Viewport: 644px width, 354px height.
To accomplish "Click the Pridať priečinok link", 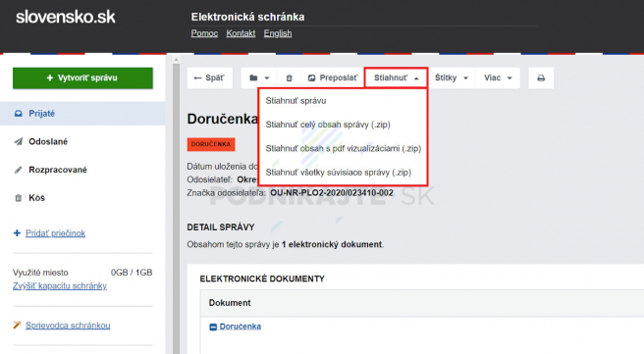I will click(x=55, y=233).
